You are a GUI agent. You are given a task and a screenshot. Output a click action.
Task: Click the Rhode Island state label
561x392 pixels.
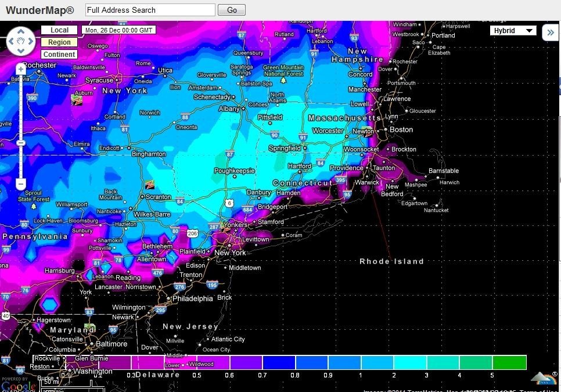pyautogui.click(x=391, y=261)
